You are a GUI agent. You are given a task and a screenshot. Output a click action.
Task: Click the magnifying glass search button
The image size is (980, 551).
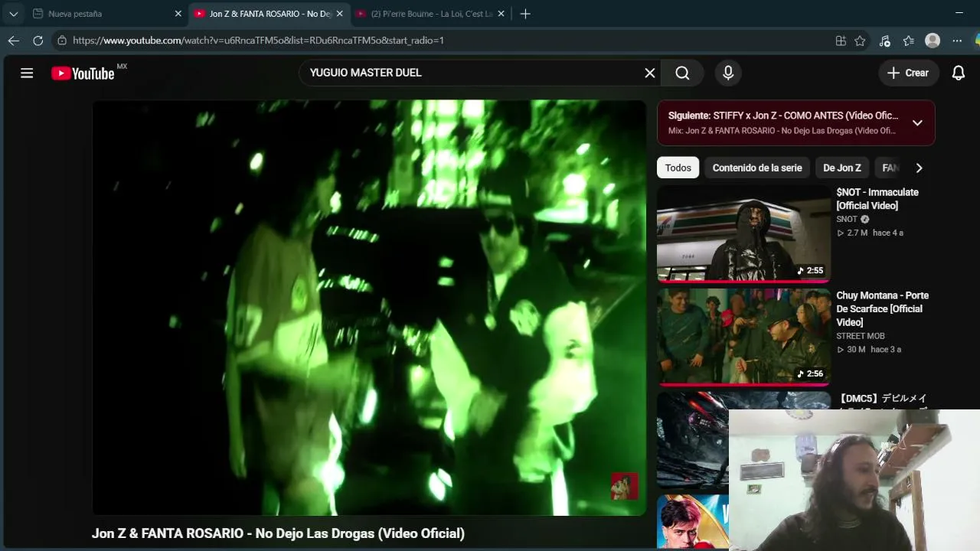tap(682, 73)
